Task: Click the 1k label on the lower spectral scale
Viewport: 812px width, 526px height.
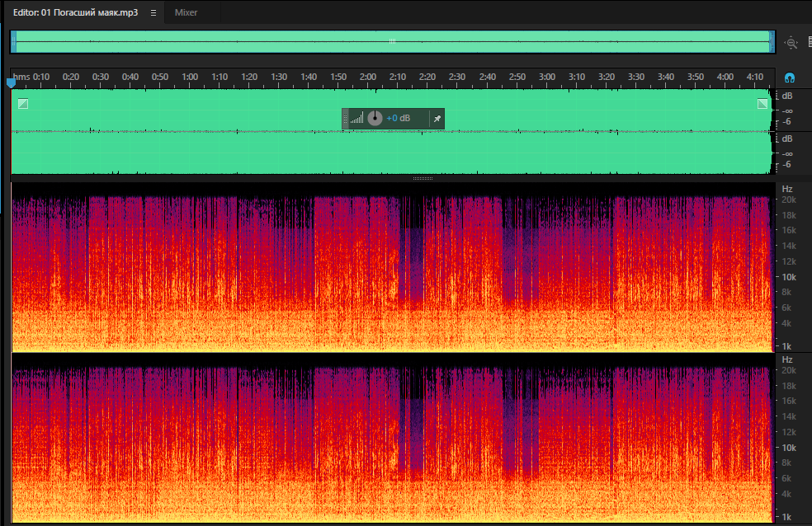Action: pos(786,517)
